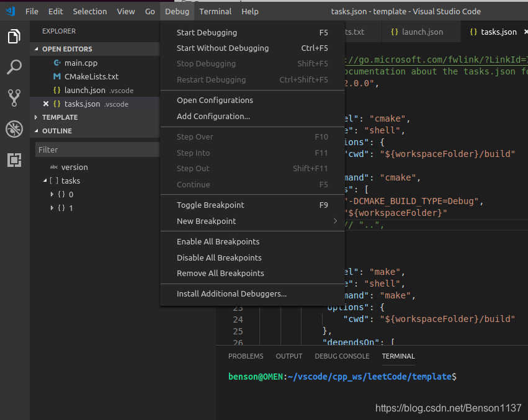Click the Outline Filter input field
528x420 pixels.
[x=97, y=150]
